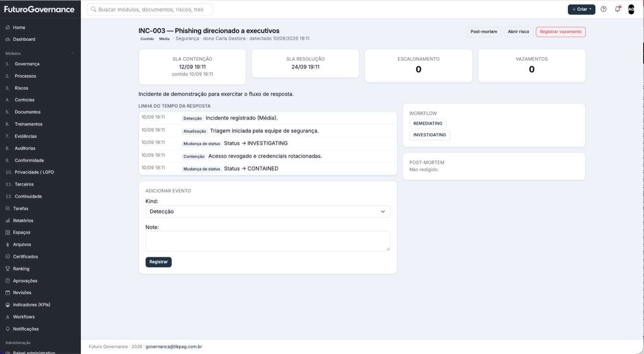
Task: Open the Home icon in sidebar
Action: [8, 27]
